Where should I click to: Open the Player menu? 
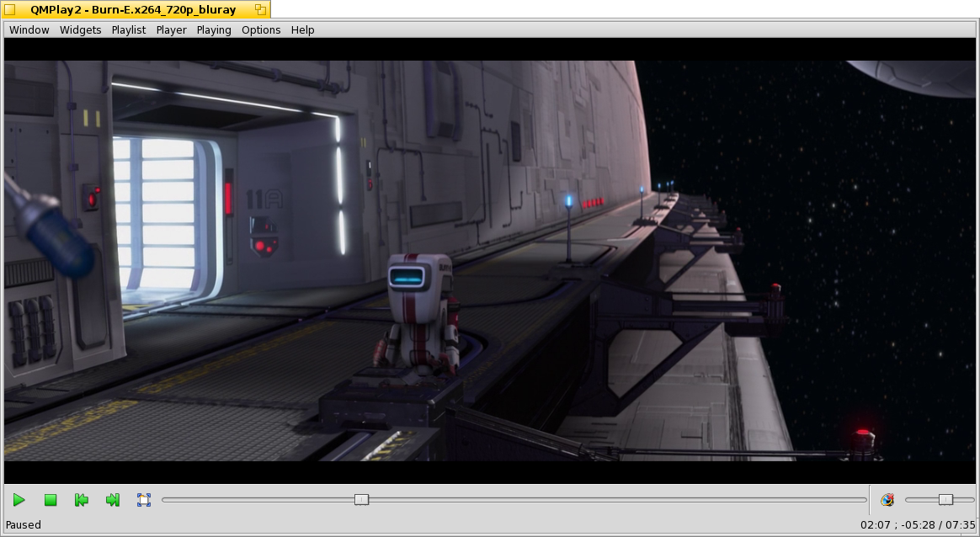point(171,30)
